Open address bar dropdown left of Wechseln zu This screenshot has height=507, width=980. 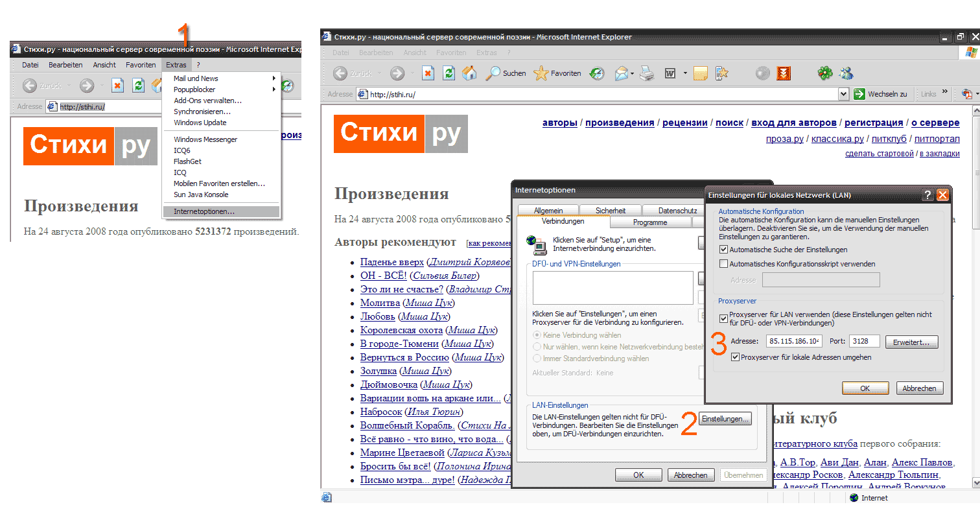[x=843, y=94]
